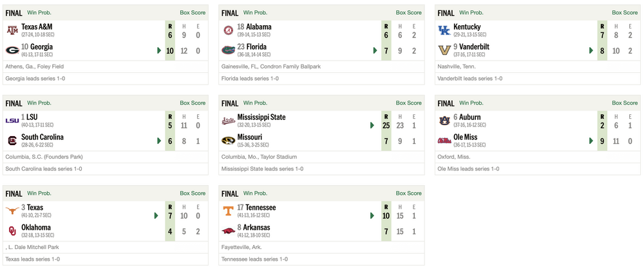Click the Missouri Tigers logo
Screen dimensions: 644x269
coord(228,140)
